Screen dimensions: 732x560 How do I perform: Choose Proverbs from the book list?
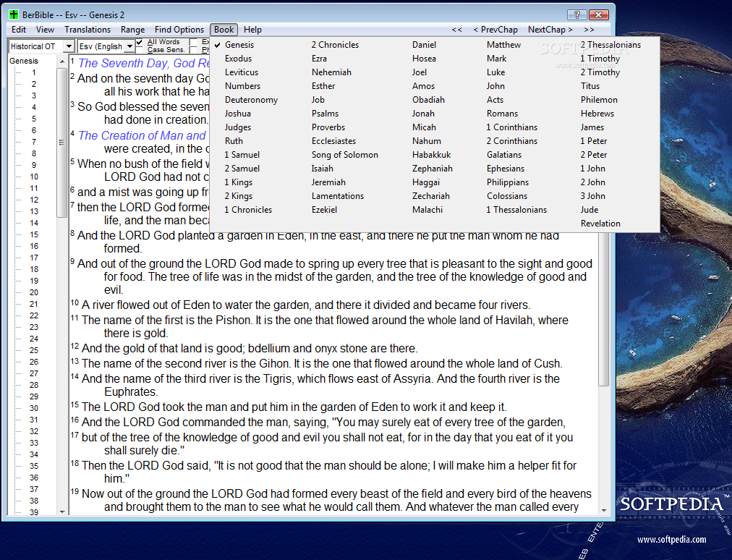click(x=328, y=127)
